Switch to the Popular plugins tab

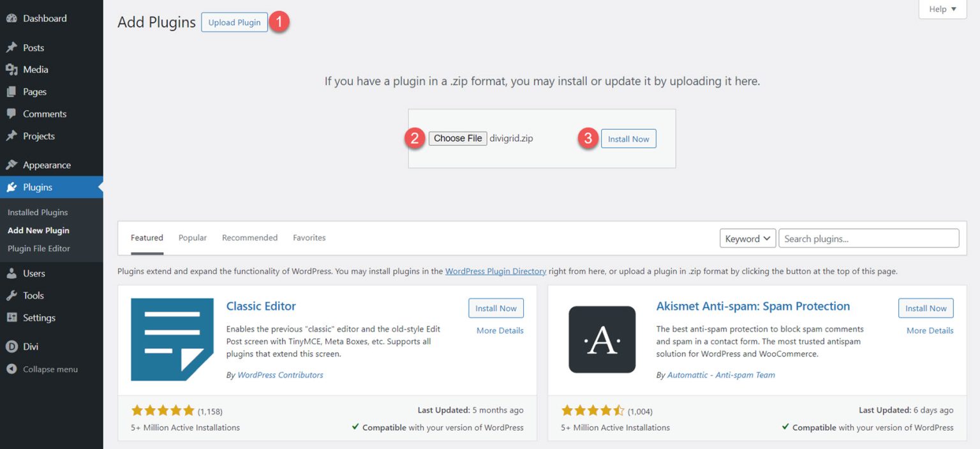(x=192, y=237)
